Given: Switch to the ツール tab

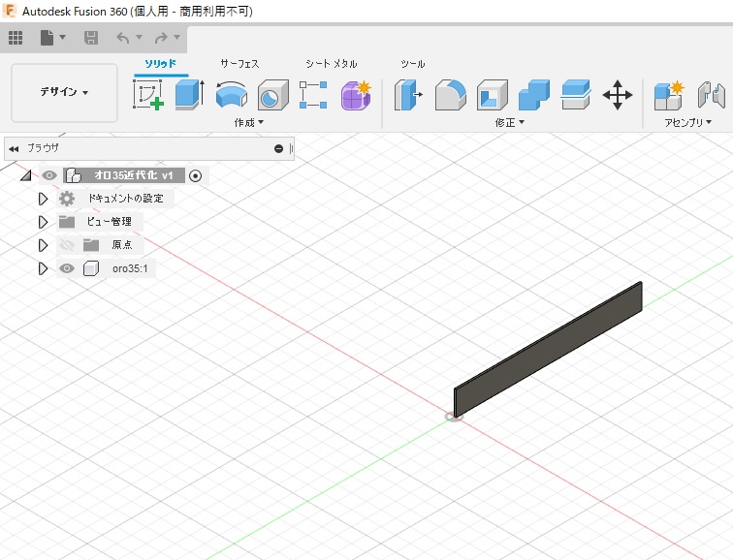Looking at the screenshot, I should coord(413,64).
